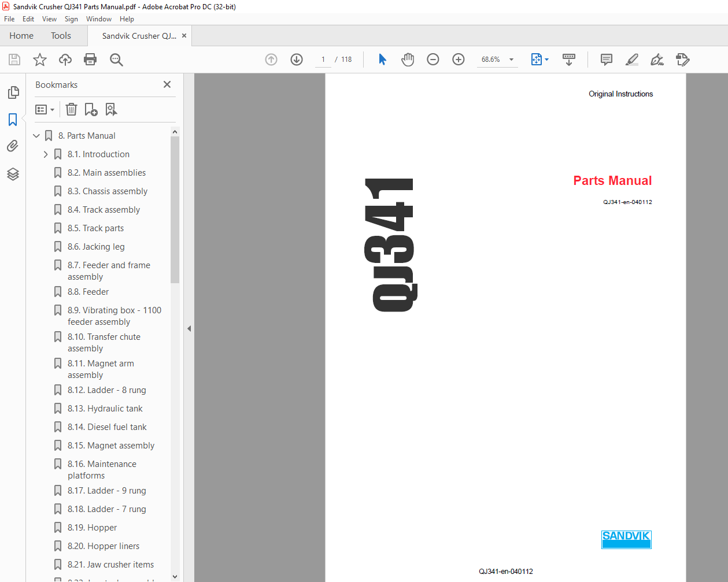The image size is (728, 582).
Task: Open the edit stamp tool icon
Action: pyautogui.click(x=683, y=60)
